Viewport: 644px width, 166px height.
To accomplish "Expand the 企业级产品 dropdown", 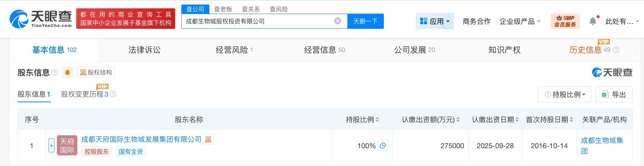I will click(x=520, y=21).
